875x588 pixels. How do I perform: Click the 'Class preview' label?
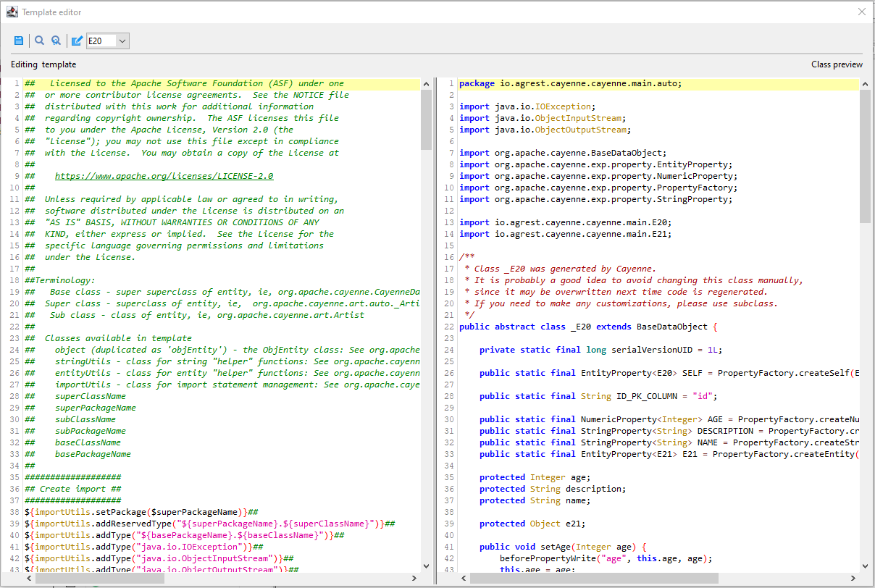click(837, 64)
